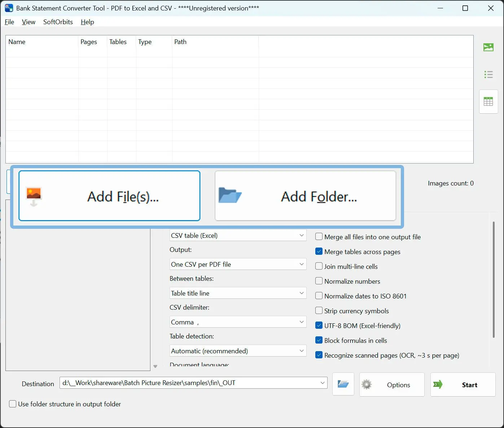Image resolution: width=504 pixels, height=428 pixels.
Task: Open the Help menu
Action: (x=87, y=22)
